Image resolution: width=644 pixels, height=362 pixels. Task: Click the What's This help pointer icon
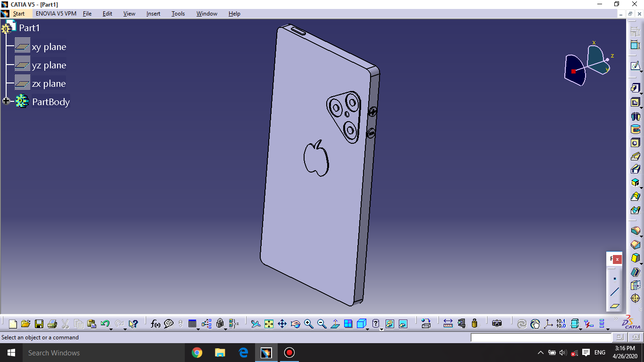tap(133, 324)
